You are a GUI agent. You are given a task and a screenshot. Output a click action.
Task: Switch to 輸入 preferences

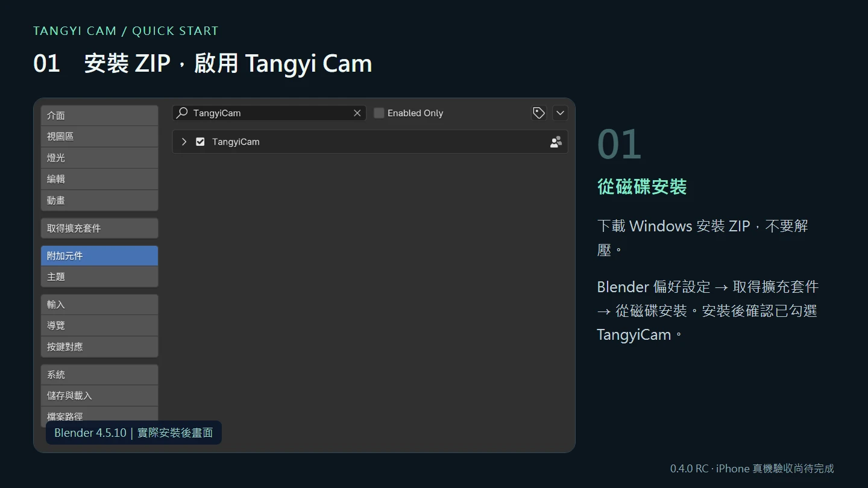[99, 304]
